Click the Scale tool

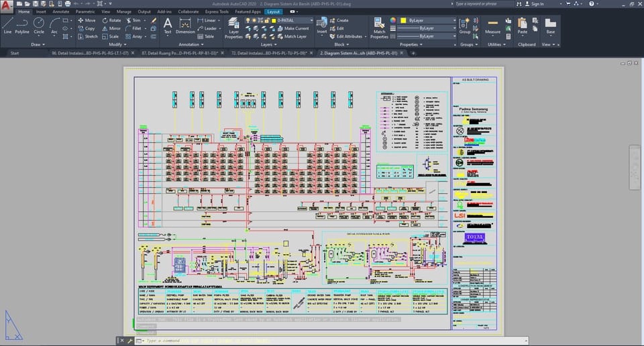pyautogui.click(x=111, y=36)
